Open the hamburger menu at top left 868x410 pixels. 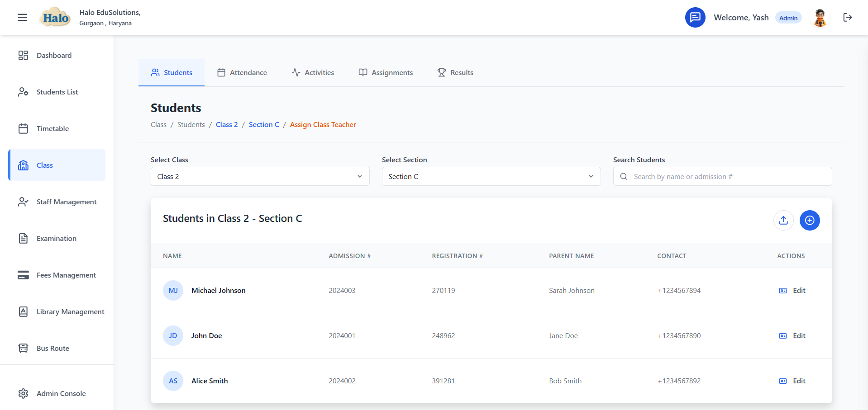click(x=22, y=17)
